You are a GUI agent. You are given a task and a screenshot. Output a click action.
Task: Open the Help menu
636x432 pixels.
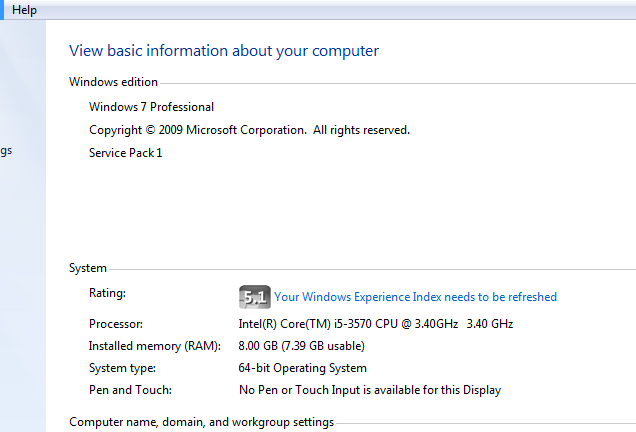click(24, 10)
